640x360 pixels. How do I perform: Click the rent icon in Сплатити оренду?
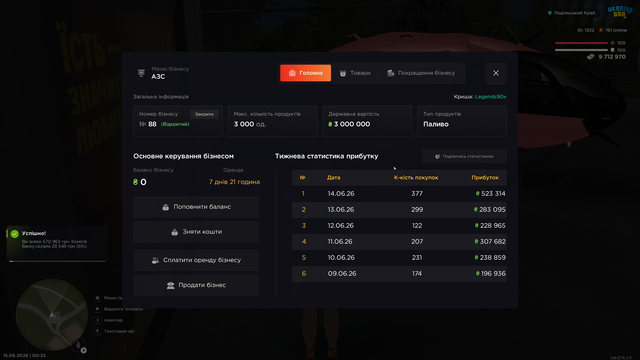coord(155,260)
